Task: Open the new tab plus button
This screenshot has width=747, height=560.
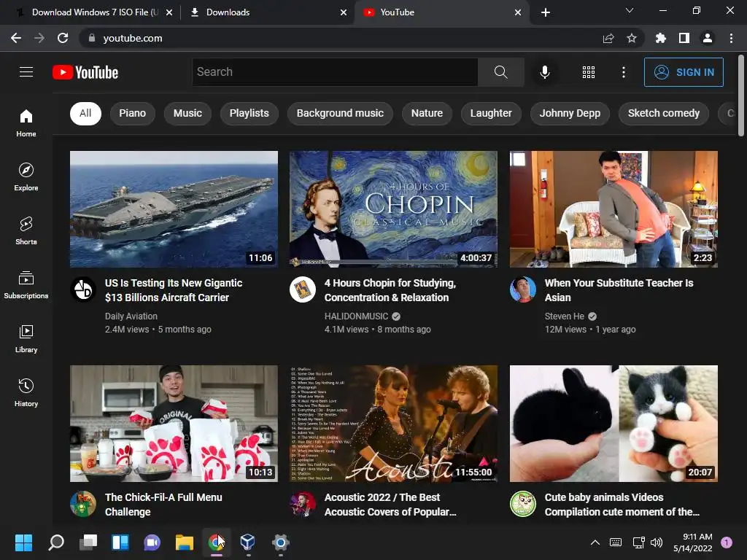Action: pyautogui.click(x=546, y=12)
